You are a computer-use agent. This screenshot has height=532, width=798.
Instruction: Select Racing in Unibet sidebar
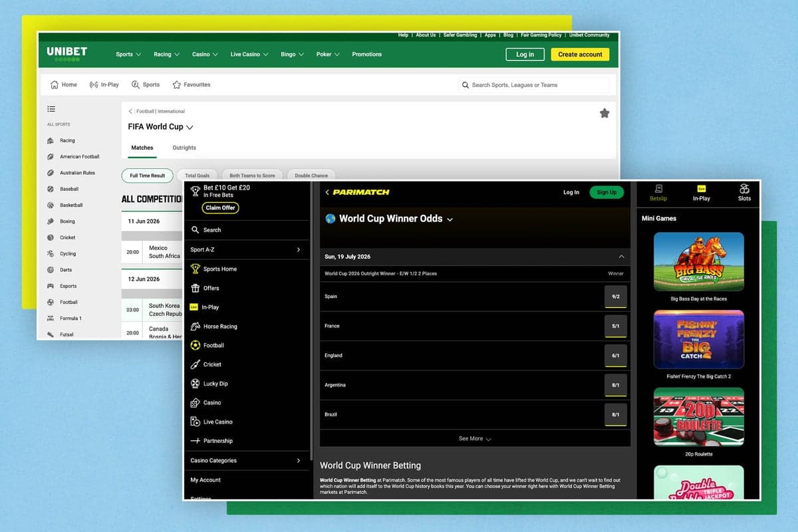[61, 140]
